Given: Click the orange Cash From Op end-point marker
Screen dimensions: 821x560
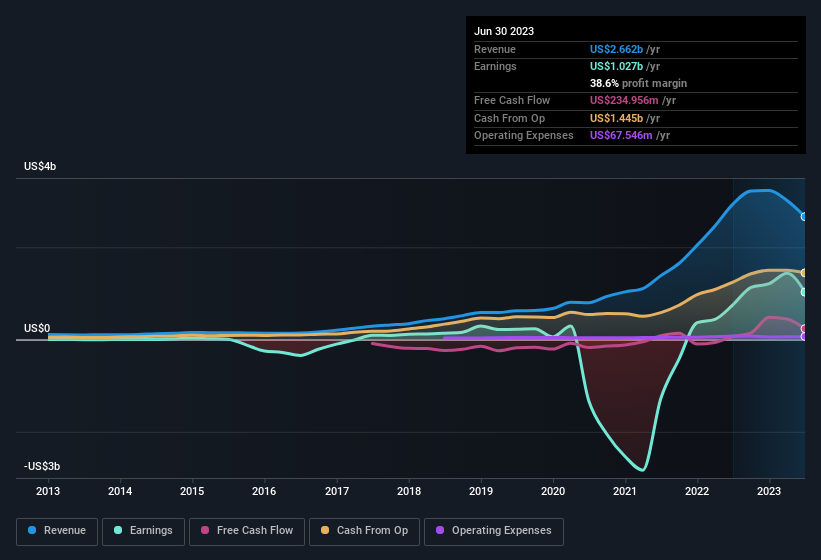Looking at the screenshot, I should [x=804, y=273].
